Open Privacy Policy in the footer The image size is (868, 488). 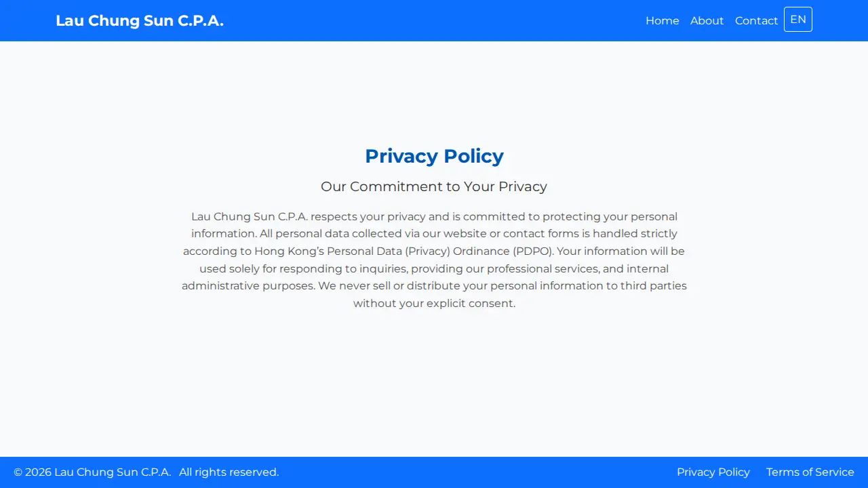(x=713, y=472)
